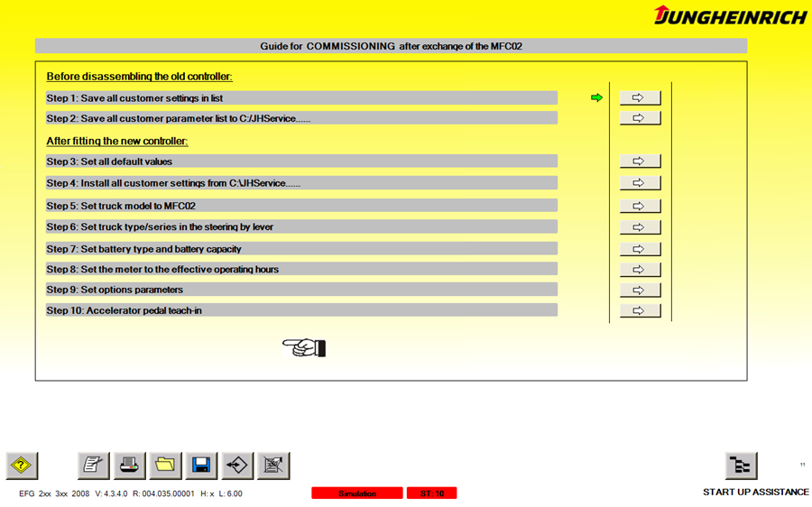This screenshot has width=812, height=507.
Task: Click the printer icon in the bottom toolbar
Action: pyautogui.click(x=129, y=466)
